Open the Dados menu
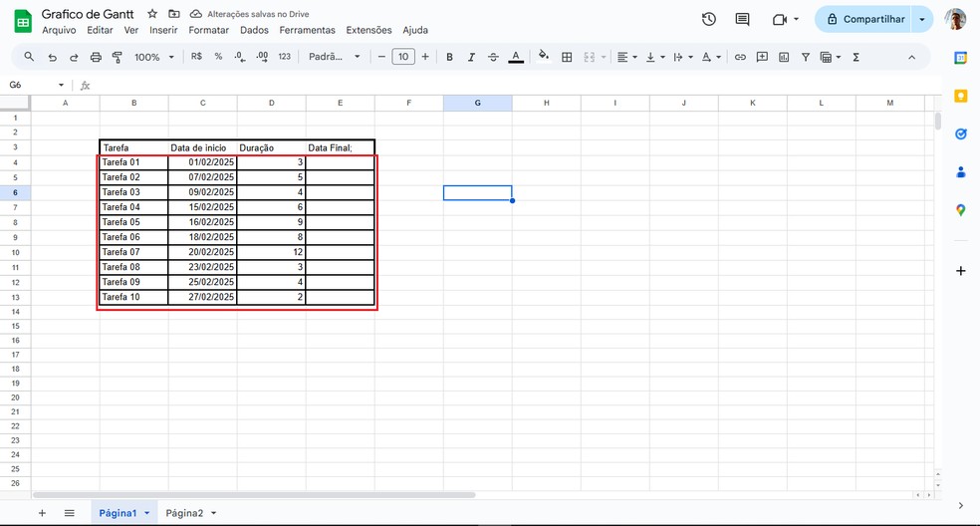The image size is (980, 526). coord(254,30)
